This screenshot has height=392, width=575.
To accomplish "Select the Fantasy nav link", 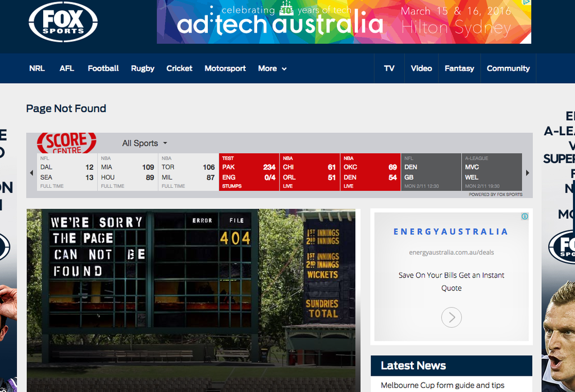I will click(x=459, y=69).
